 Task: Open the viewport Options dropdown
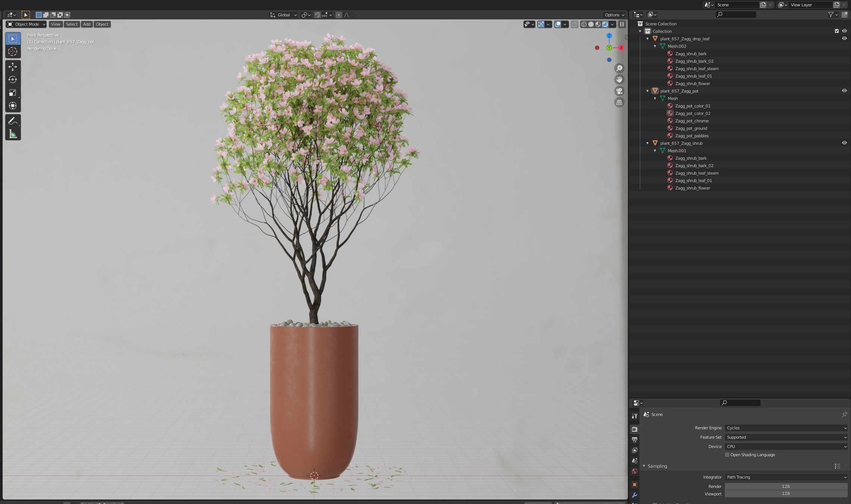(614, 15)
